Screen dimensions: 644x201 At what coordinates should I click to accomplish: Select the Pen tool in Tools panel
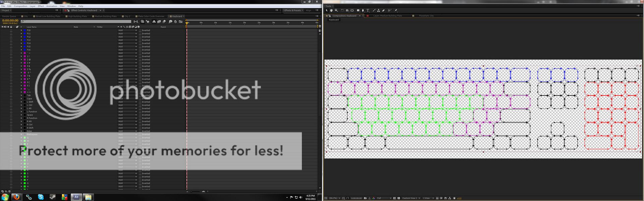363,10
